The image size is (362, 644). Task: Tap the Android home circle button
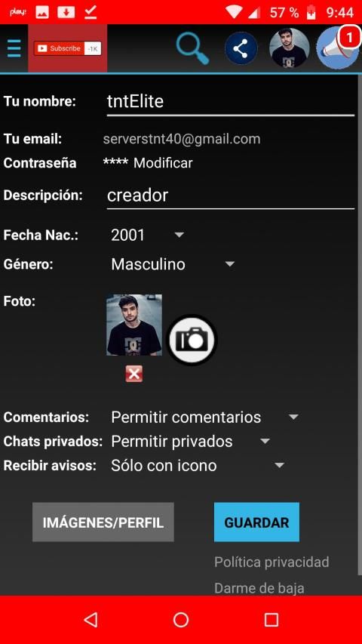(181, 620)
